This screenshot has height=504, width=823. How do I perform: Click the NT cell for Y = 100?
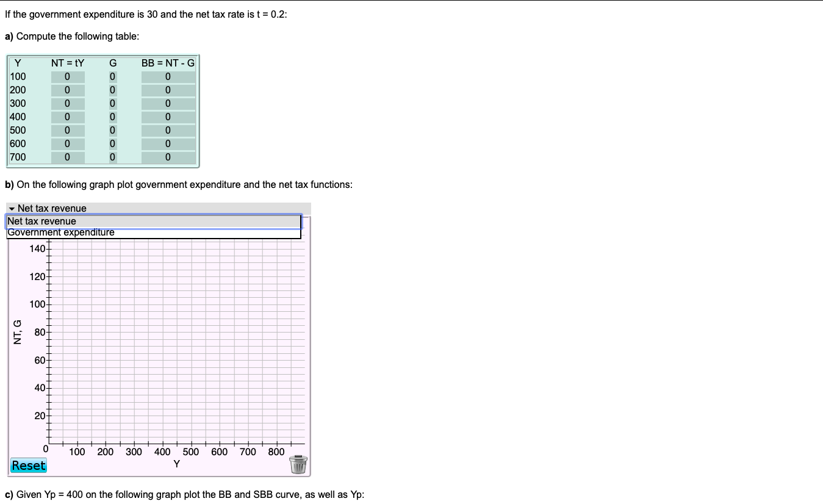click(67, 76)
